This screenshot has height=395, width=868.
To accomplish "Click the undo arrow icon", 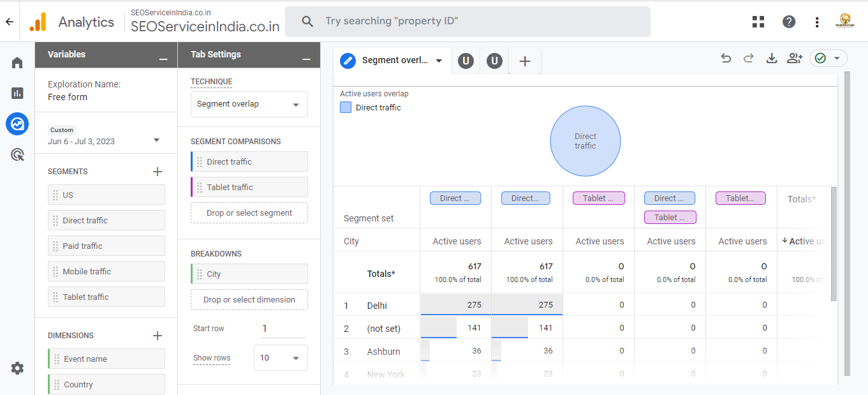I will [x=726, y=59].
